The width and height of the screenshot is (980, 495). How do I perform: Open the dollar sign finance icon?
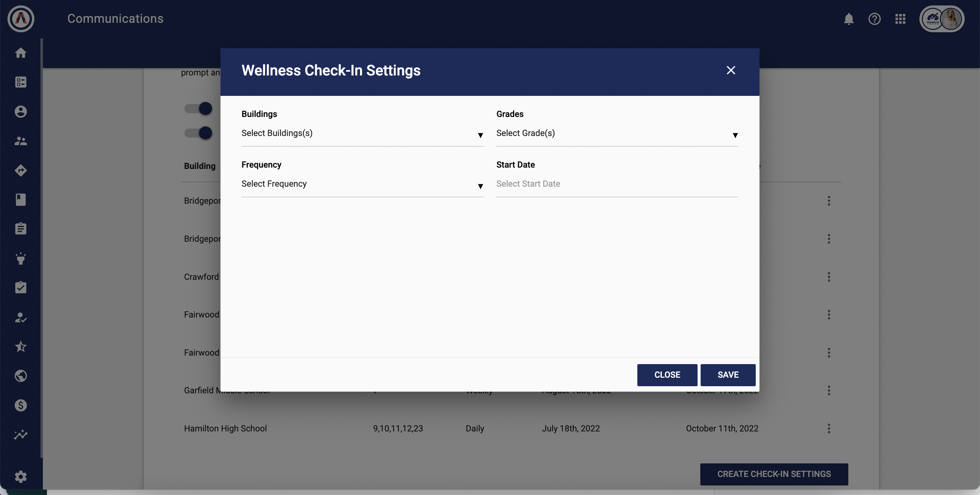pyautogui.click(x=20, y=405)
